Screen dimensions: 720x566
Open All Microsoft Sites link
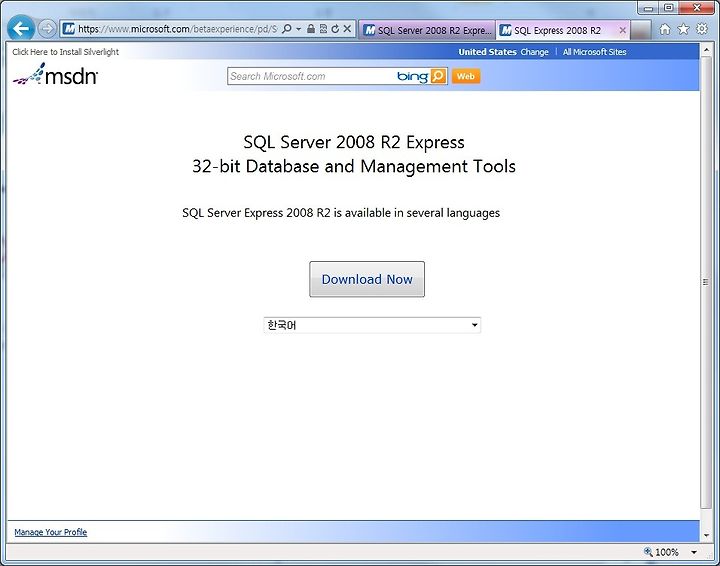595,52
